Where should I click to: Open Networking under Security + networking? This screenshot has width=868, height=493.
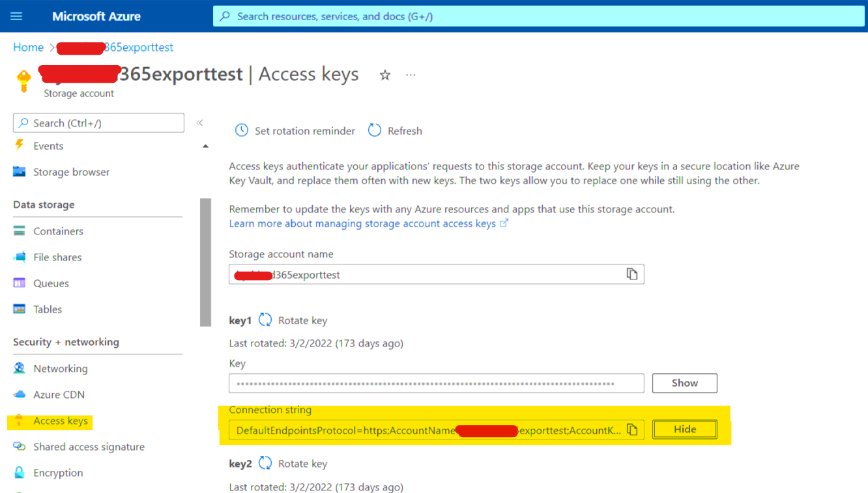(60, 369)
